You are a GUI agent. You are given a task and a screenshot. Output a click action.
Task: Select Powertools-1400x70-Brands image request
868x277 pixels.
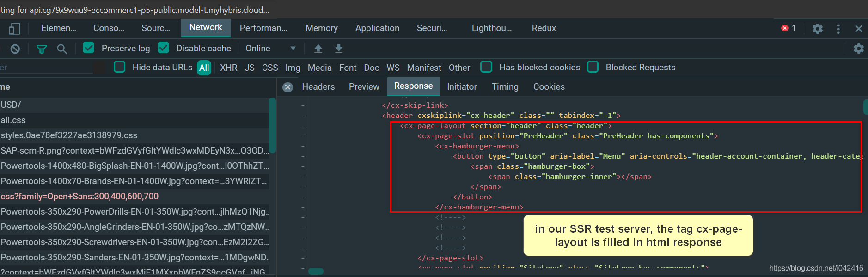(x=134, y=181)
